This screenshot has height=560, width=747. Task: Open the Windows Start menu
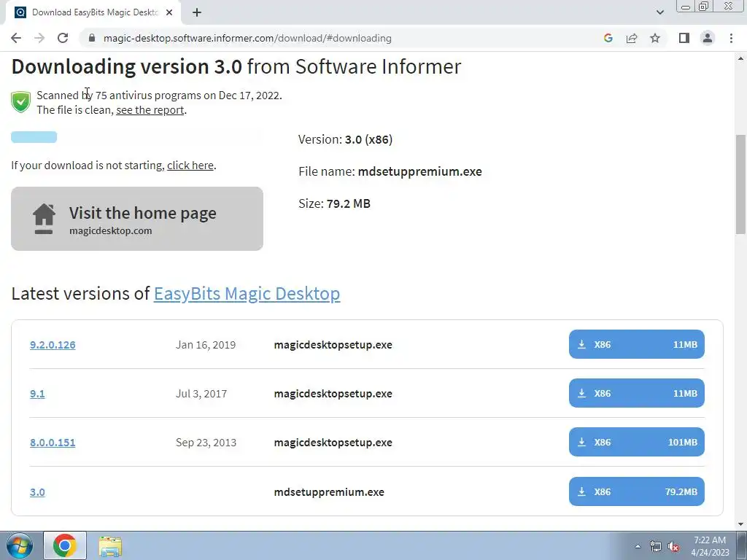(20, 545)
